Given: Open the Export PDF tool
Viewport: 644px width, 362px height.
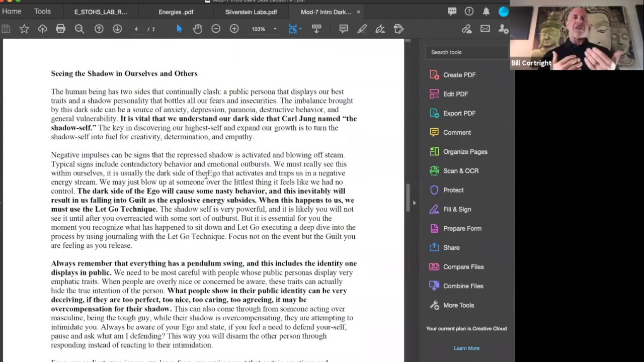Looking at the screenshot, I should (x=453, y=113).
